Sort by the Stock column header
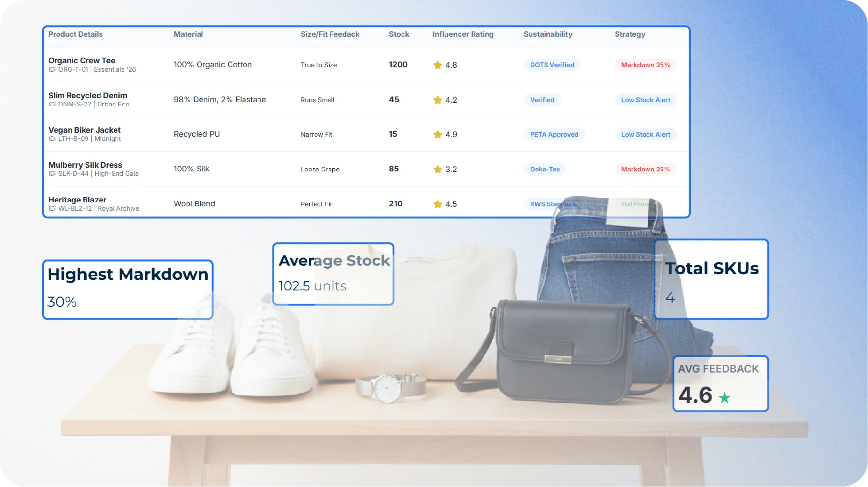This screenshot has width=868, height=487. [399, 34]
